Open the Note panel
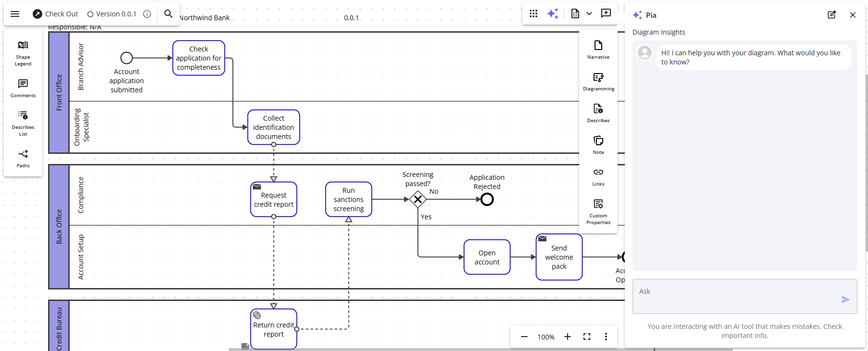The height and width of the screenshot is (351, 868). coord(598,145)
